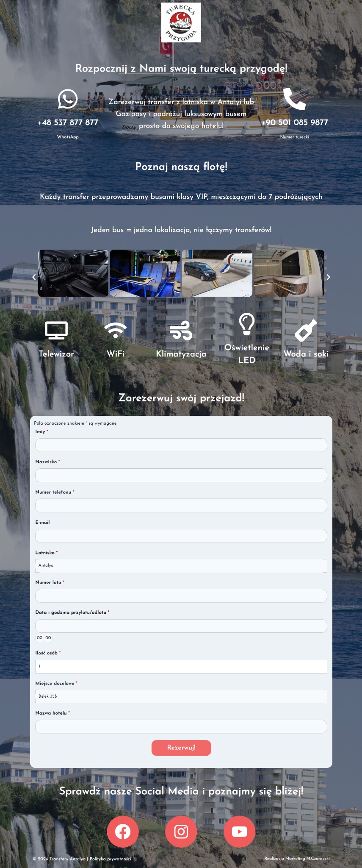
Task: Click the Telewizor monitor icon
Action: click(x=56, y=331)
